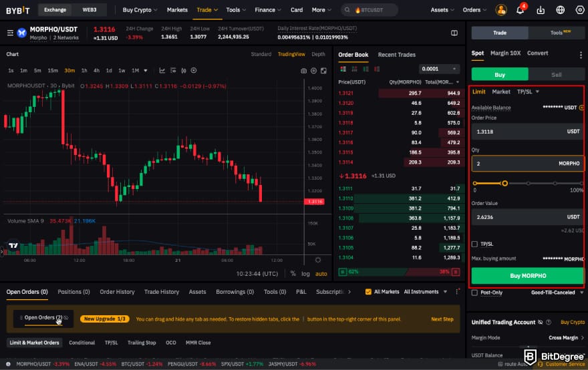Screen dimensions: 588x370
Task: Open bottom panel three-dot options
Action: pyautogui.click(x=457, y=292)
